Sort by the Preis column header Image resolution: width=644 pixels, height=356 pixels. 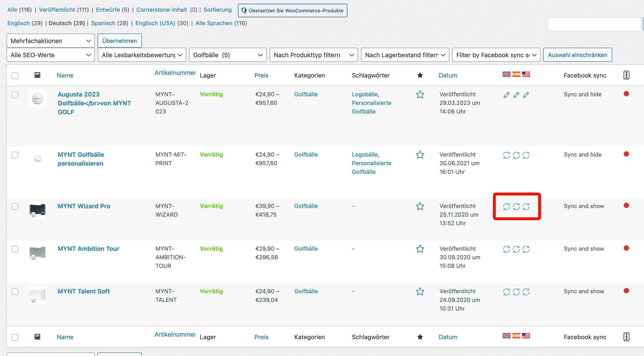click(x=261, y=75)
